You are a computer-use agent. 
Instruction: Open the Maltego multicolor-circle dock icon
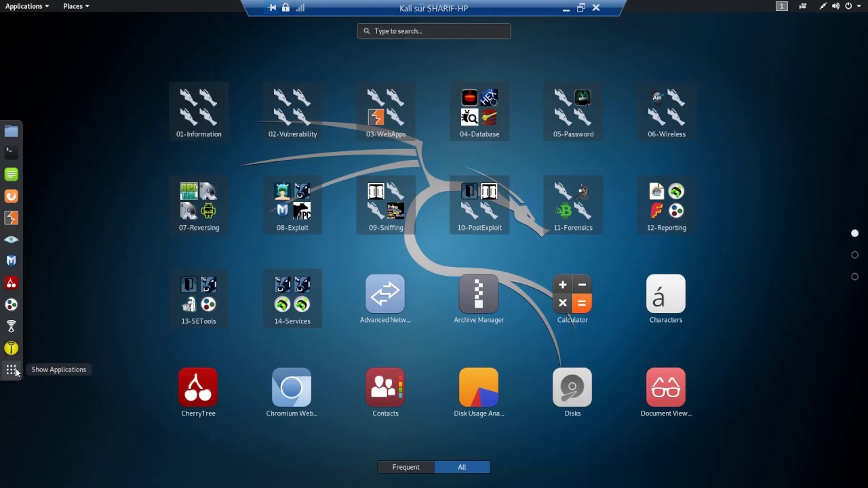[12, 304]
